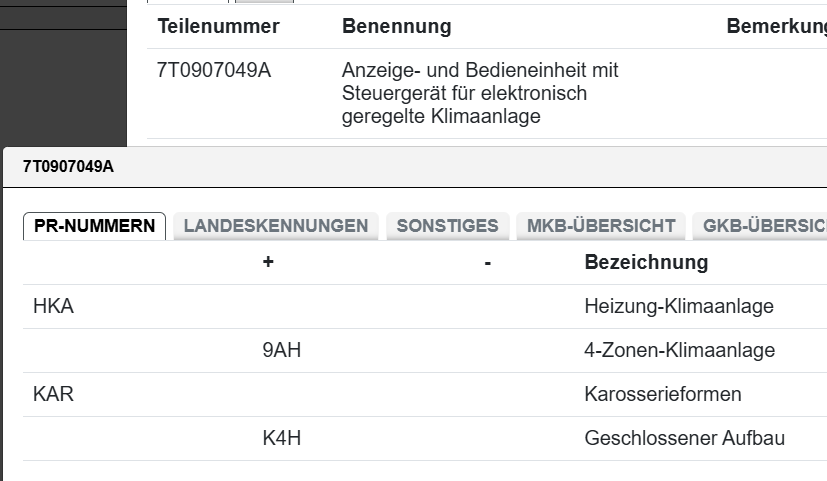
Task: Click the Teilenummer column header
Action: pyautogui.click(x=218, y=26)
